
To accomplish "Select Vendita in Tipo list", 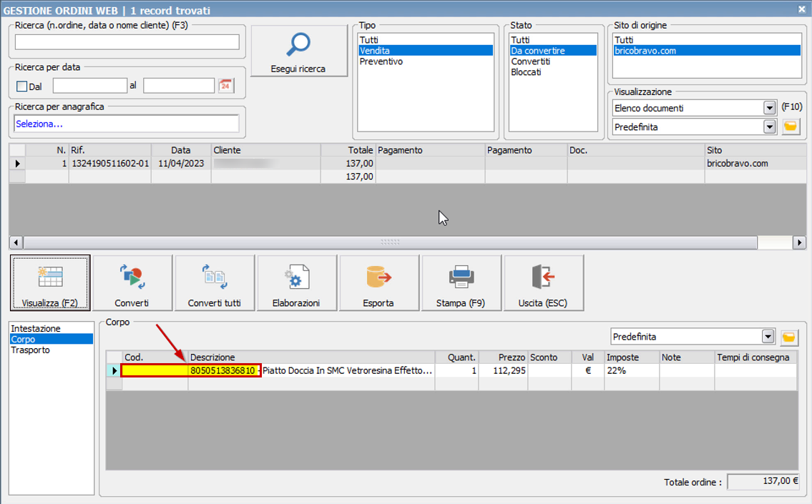I will [x=426, y=50].
